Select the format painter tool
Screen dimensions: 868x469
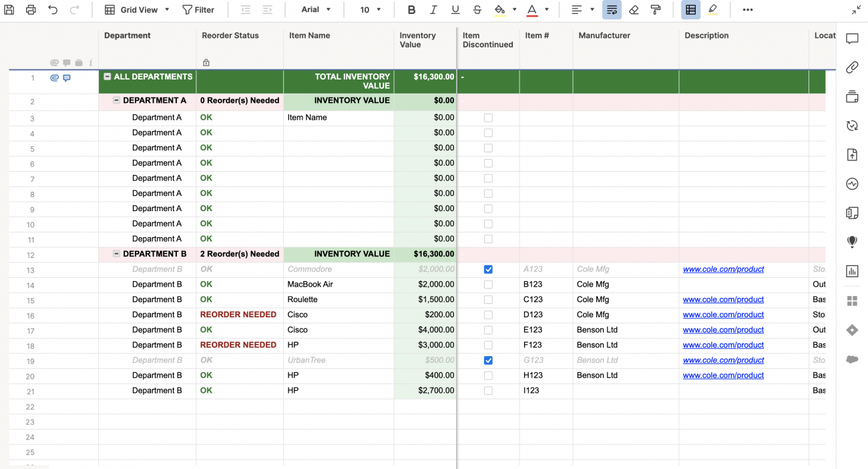[656, 10]
